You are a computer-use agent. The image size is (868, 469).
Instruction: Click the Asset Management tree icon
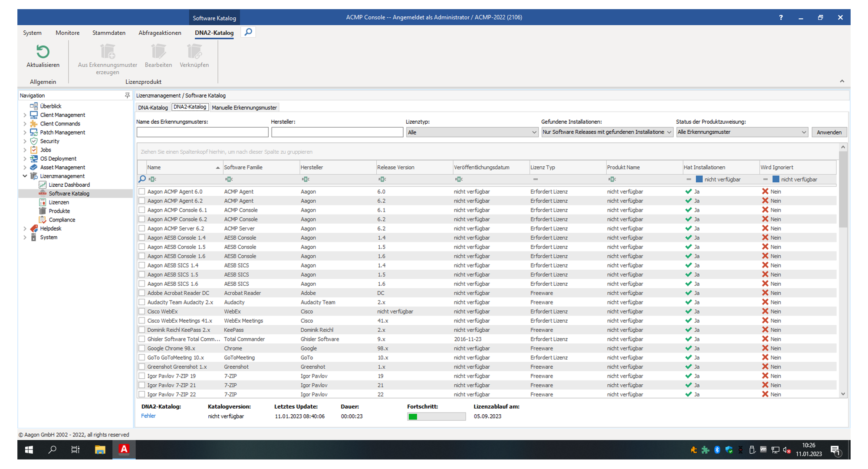point(34,167)
